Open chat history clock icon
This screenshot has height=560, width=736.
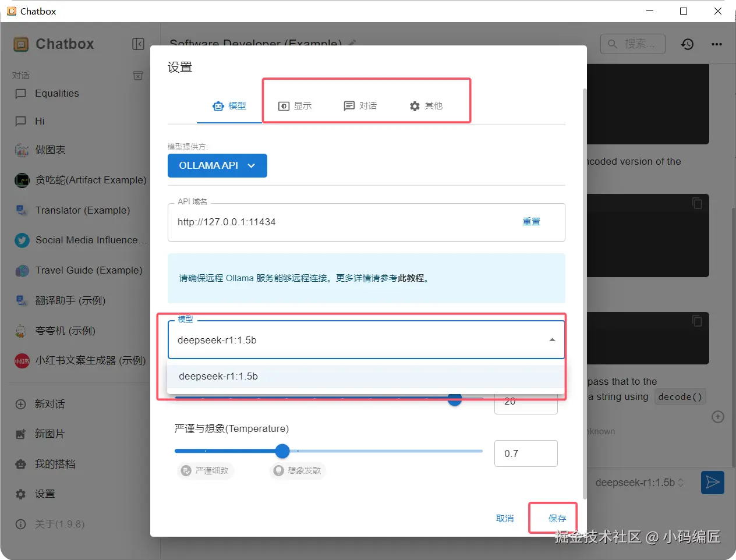688,44
